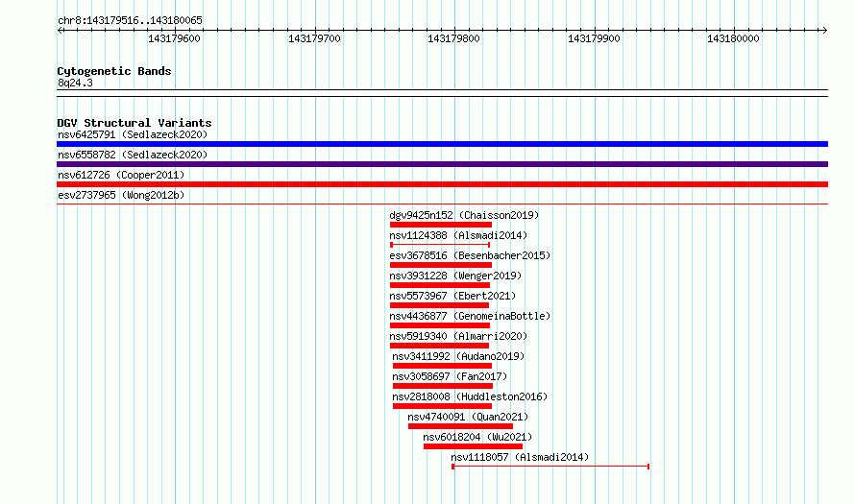Click the nsv3931228 red bar
The image size is (855, 504).
440,285
